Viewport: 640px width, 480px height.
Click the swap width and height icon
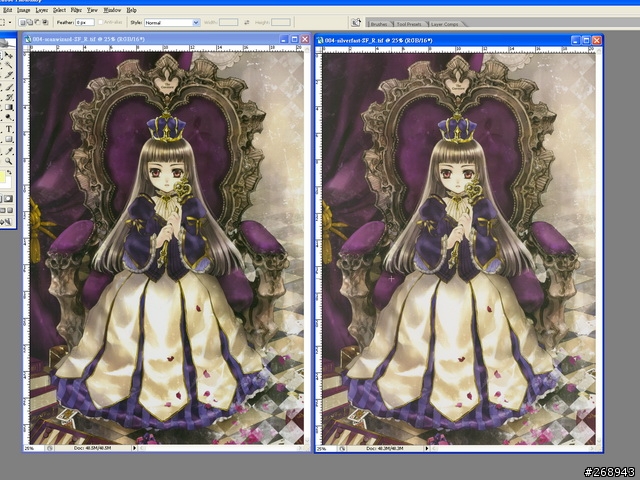click(247, 22)
